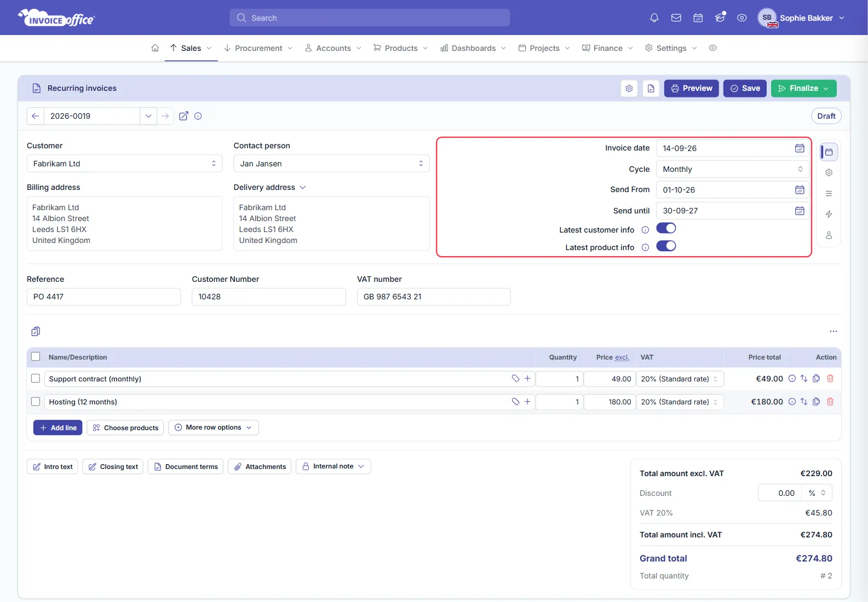Open the three-dots line options menu
Screen dimensions: 868x602
click(833, 331)
